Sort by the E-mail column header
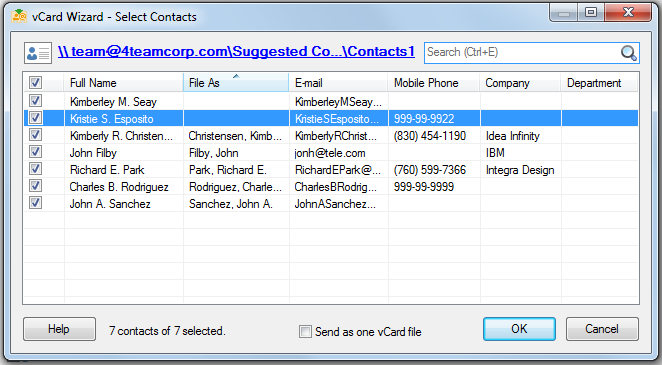The width and height of the screenshot is (662, 365). pos(338,83)
